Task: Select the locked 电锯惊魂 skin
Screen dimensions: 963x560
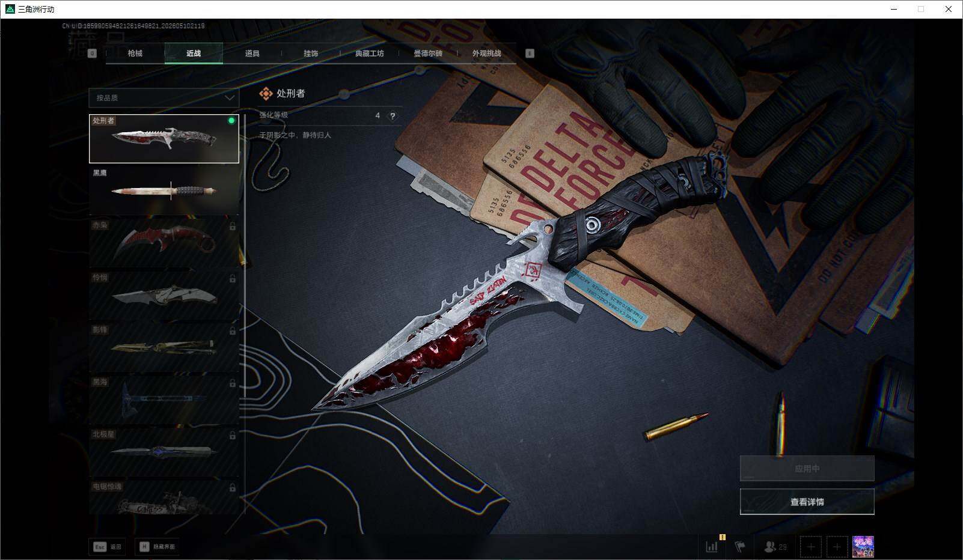Action: pyautogui.click(x=164, y=498)
